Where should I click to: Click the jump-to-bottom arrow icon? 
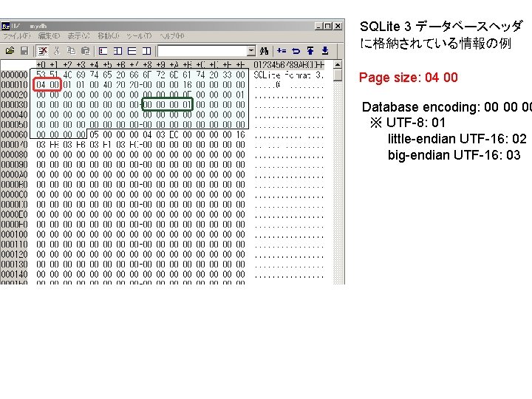(x=325, y=51)
